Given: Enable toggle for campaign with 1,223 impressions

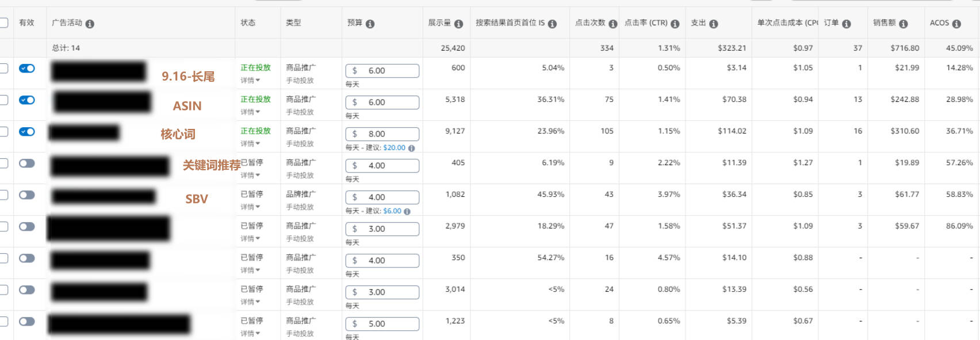Looking at the screenshot, I should click(x=27, y=322).
